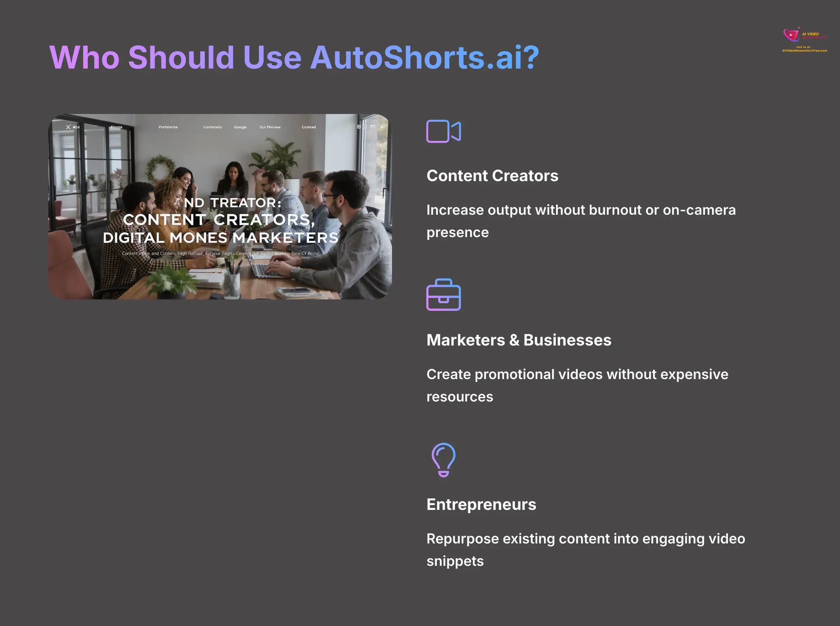Click the office team meeting image

[x=220, y=207]
